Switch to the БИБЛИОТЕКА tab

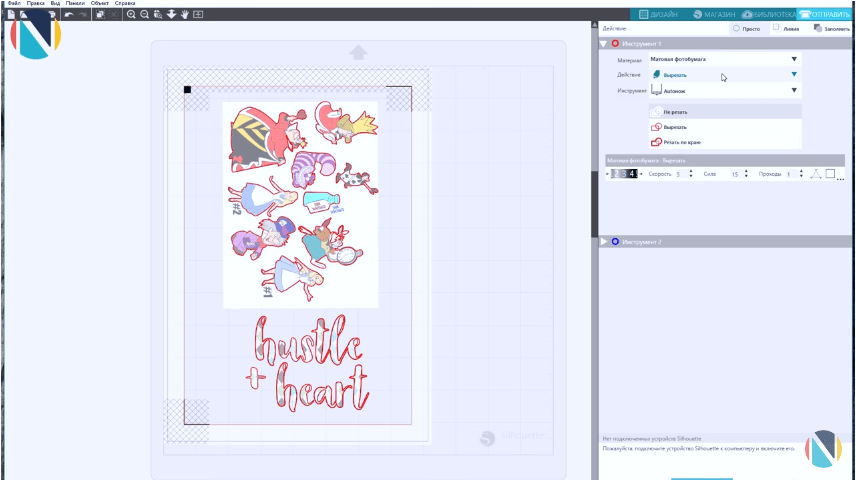click(x=769, y=14)
